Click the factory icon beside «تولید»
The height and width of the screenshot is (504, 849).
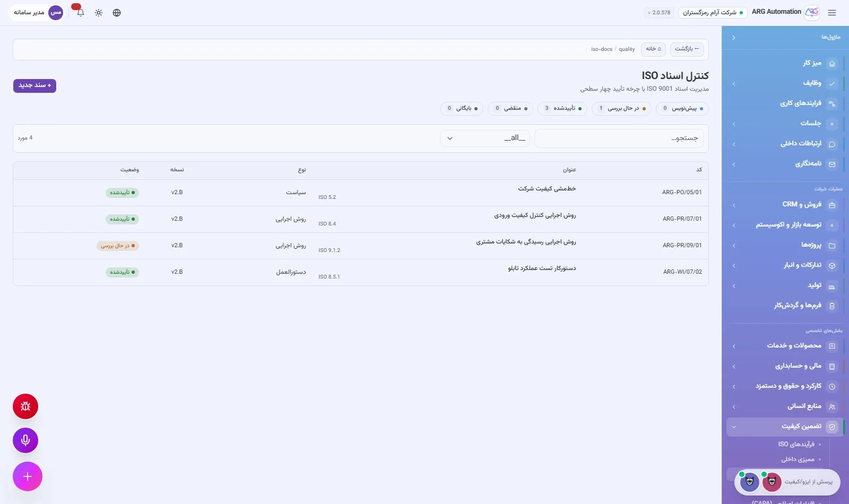tap(832, 286)
